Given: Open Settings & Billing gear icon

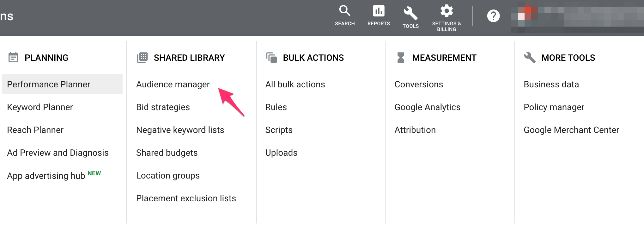Looking at the screenshot, I should (x=447, y=11).
